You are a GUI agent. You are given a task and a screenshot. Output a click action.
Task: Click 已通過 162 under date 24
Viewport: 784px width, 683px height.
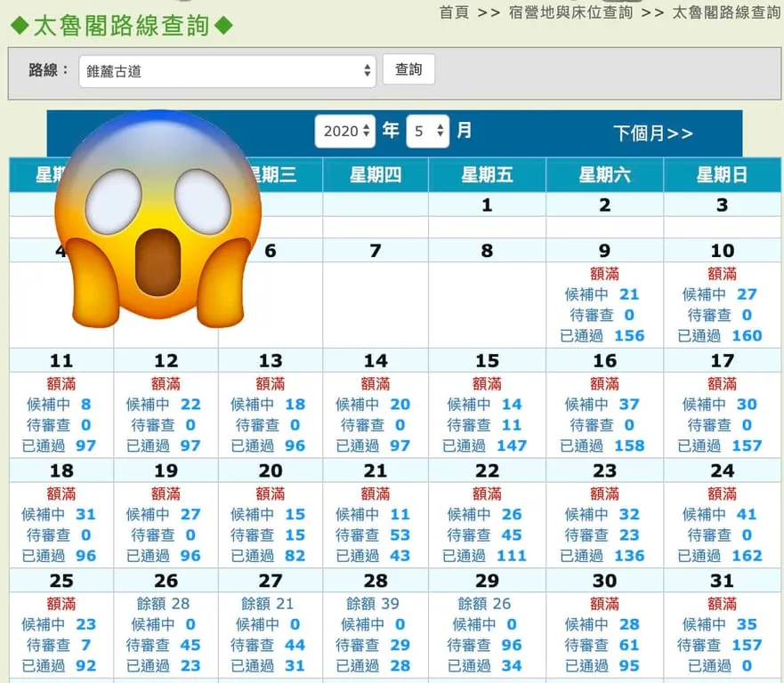(x=720, y=555)
